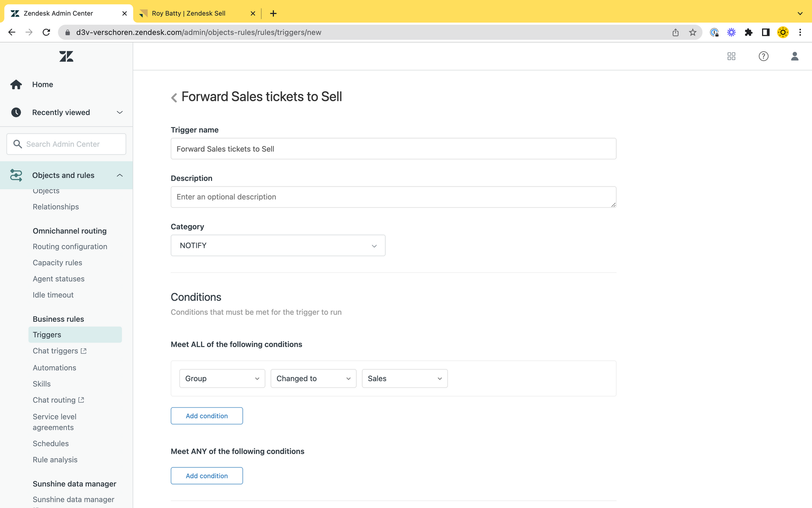The image size is (812, 508).
Task: Open the user profile icon
Action: pyautogui.click(x=795, y=56)
